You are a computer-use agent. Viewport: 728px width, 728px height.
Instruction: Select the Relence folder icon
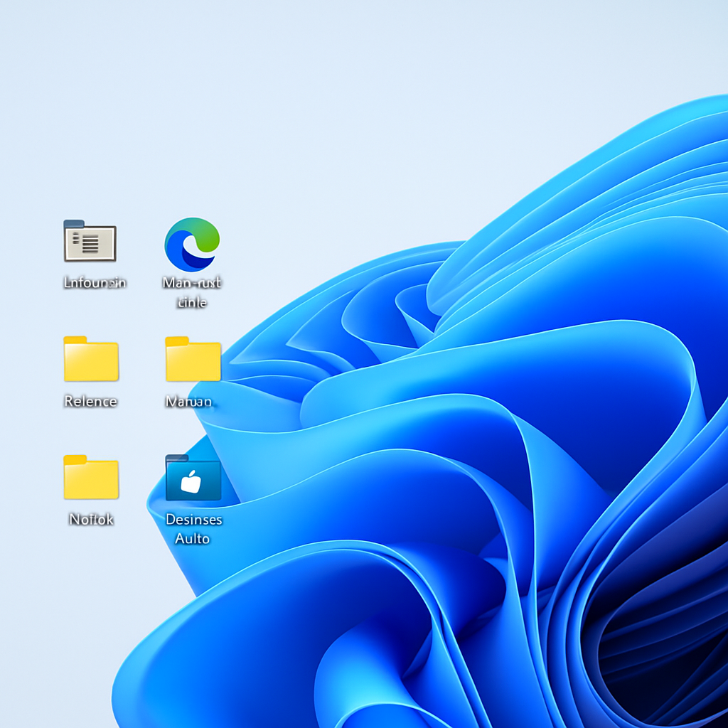pos(91,358)
